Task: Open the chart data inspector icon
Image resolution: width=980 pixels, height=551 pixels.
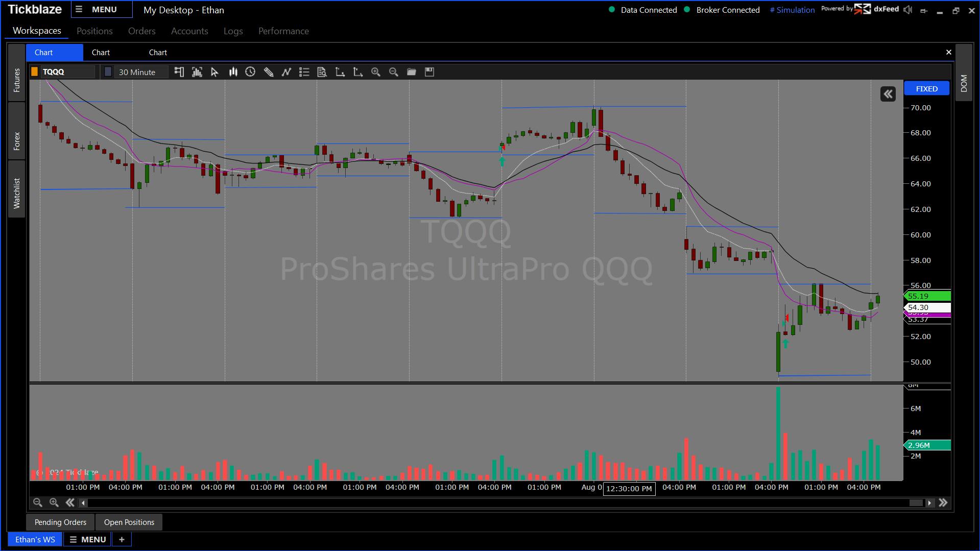Action: click(322, 72)
